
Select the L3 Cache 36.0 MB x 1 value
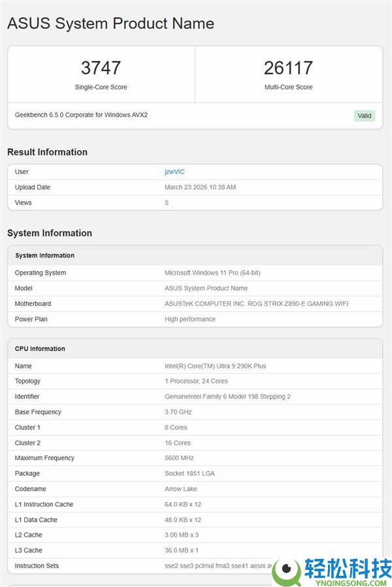pos(182,550)
